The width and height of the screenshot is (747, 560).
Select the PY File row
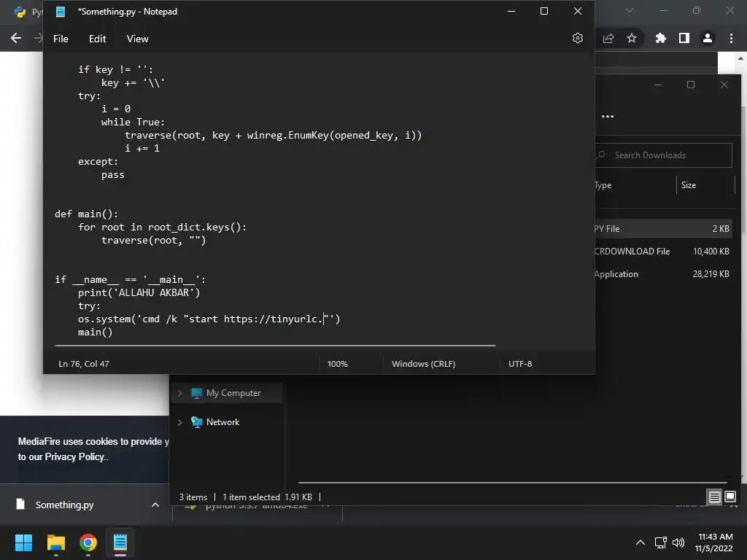tap(664, 228)
